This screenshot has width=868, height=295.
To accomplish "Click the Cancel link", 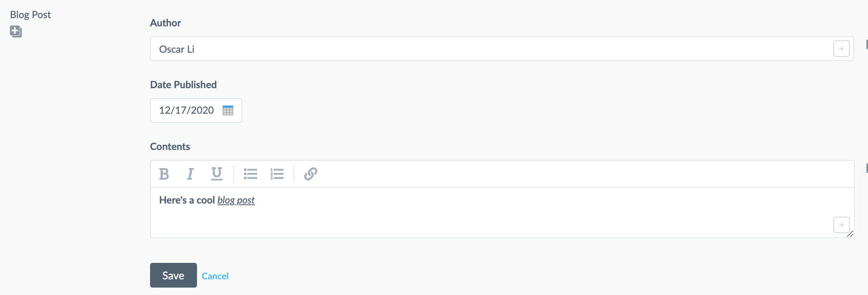I will pyautogui.click(x=215, y=276).
